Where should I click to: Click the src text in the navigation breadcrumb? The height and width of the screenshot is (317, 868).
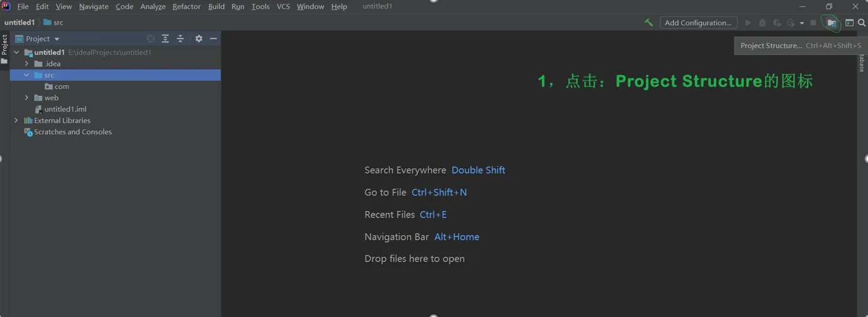[59, 22]
